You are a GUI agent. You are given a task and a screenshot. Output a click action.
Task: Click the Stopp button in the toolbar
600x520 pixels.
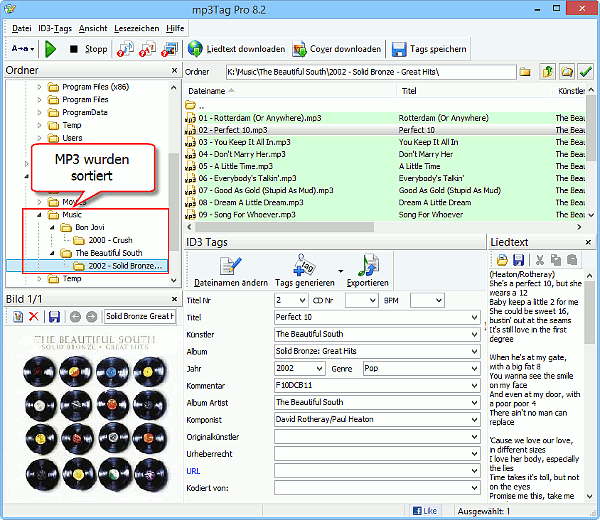[x=88, y=49]
